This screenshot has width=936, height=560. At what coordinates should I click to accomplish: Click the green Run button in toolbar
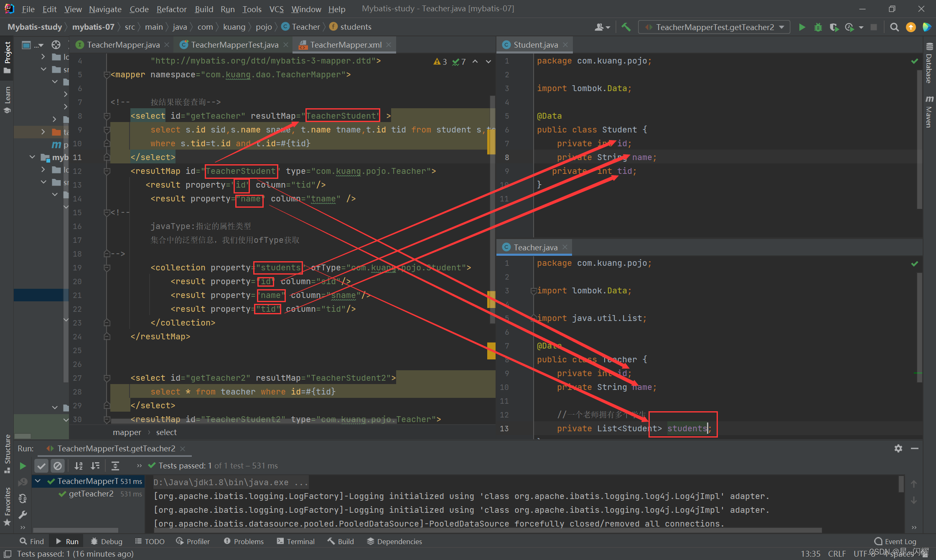[802, 27]
